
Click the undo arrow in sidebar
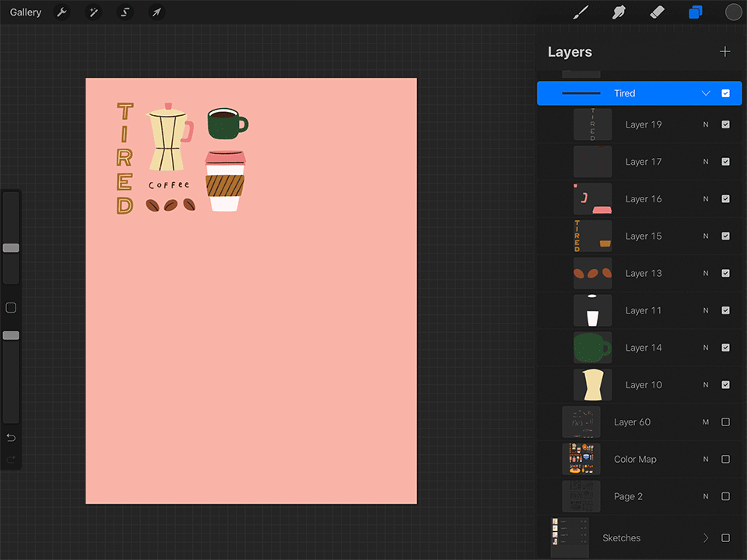click(x=11, y=438)
